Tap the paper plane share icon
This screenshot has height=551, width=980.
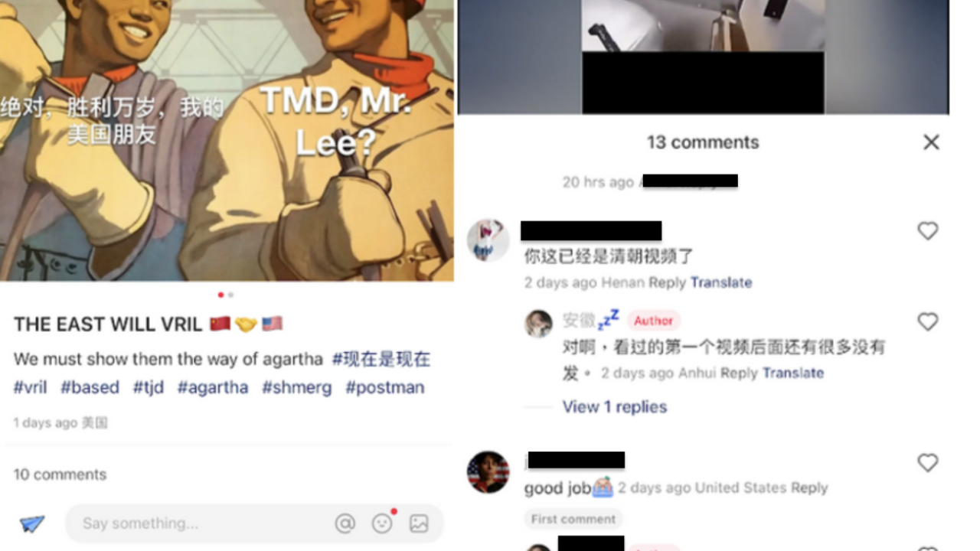pyautogui.click(x=32, y=524)
